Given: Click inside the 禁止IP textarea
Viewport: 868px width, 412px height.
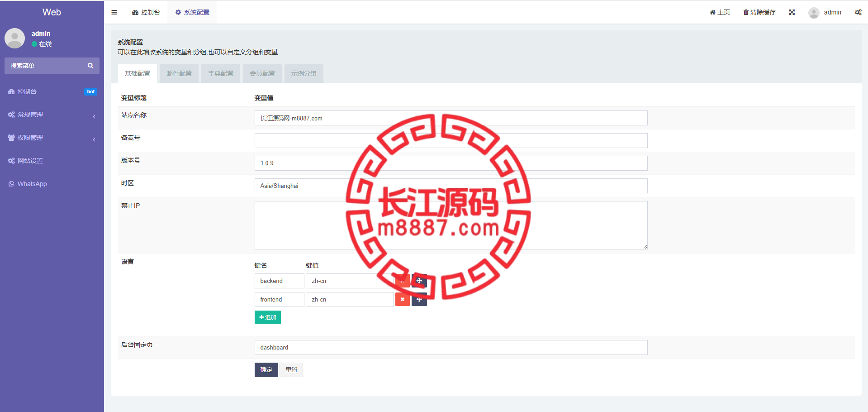Looking at the screenshot, I should coord(451,225).
